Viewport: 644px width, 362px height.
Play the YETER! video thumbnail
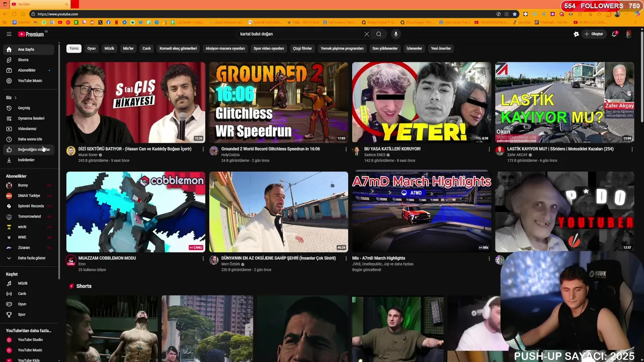(x=422, y=102)
